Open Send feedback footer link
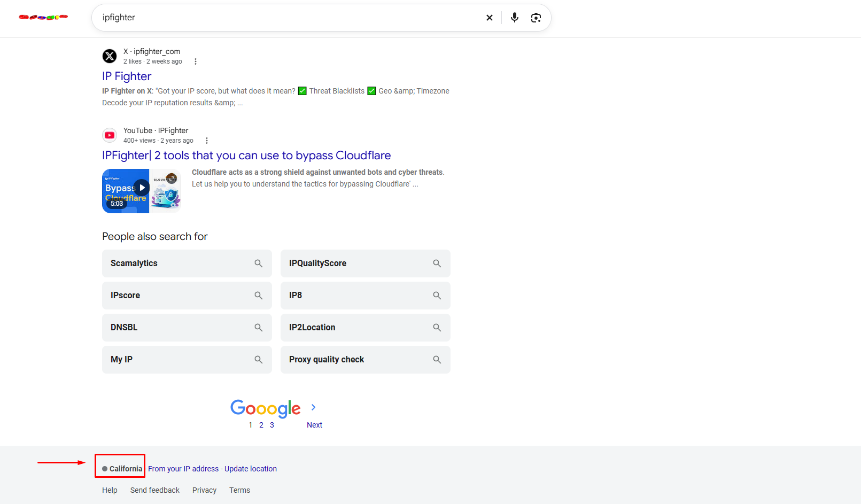The image size is (861, 504). pos(155,490)
